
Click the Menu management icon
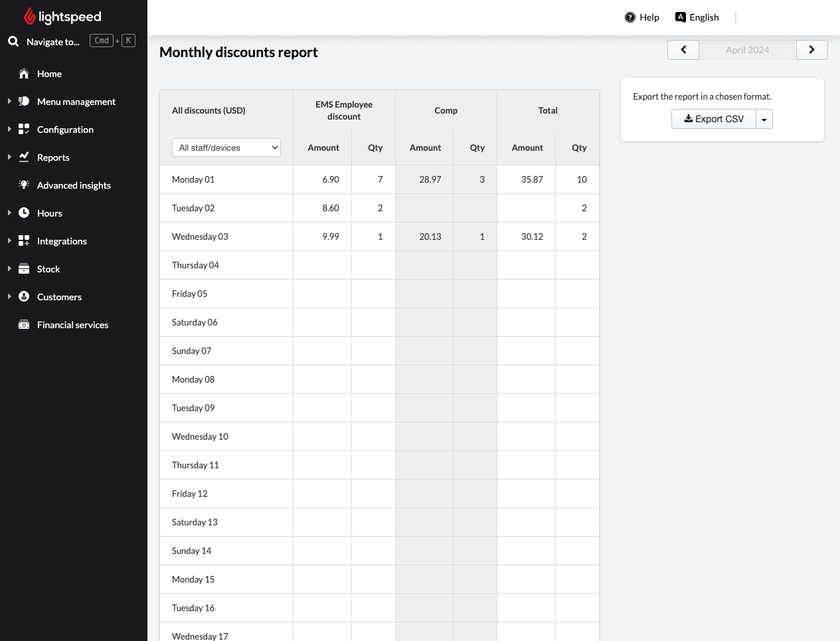[24, 102]
